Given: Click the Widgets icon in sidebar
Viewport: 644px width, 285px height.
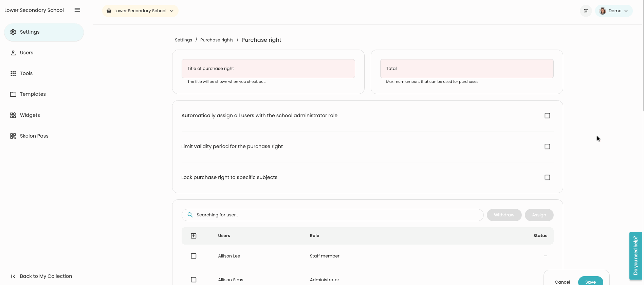Looking at the screenshot, I should tap(13, 115).
